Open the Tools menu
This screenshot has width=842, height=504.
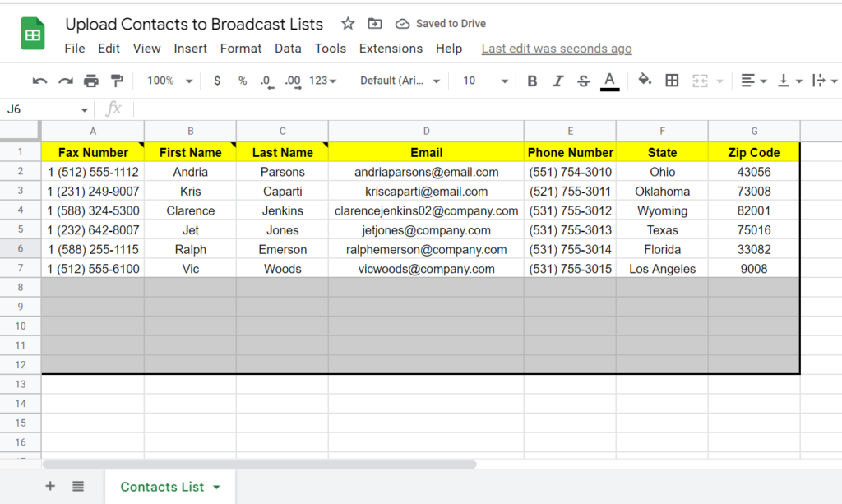pos(331,49)
